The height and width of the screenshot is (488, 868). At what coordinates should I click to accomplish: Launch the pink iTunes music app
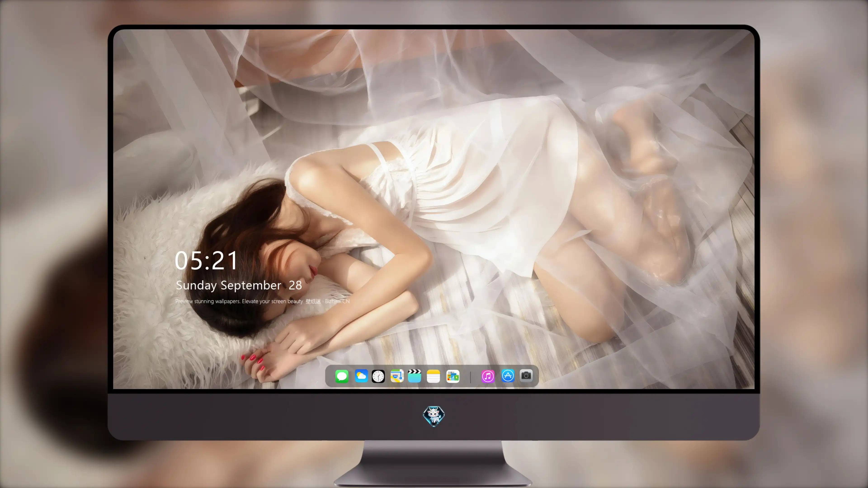point(488,376)
